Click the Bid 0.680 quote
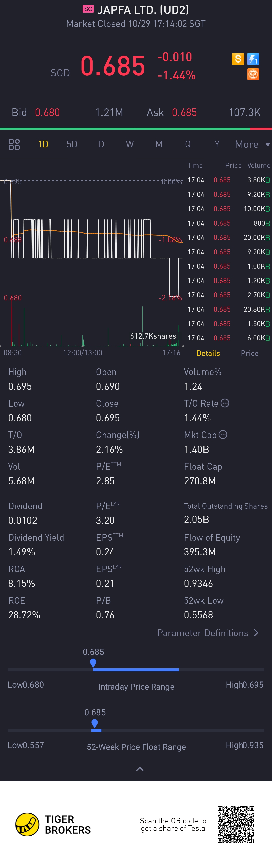Image resolution: width=272 pixels, height=868 pixels. pos(47,113)
